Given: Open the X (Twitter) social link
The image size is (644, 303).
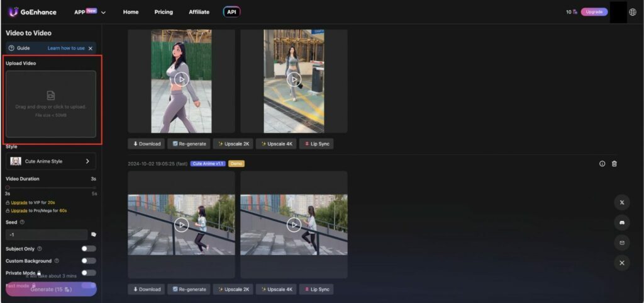Looking at the screenshot, I should pos(621,202).
